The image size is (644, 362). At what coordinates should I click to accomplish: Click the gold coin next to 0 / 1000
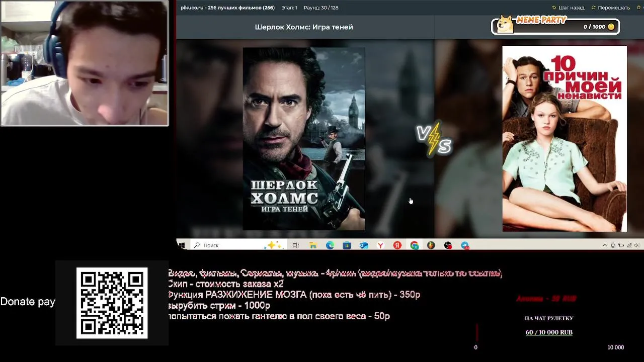(x=611, y=27)
